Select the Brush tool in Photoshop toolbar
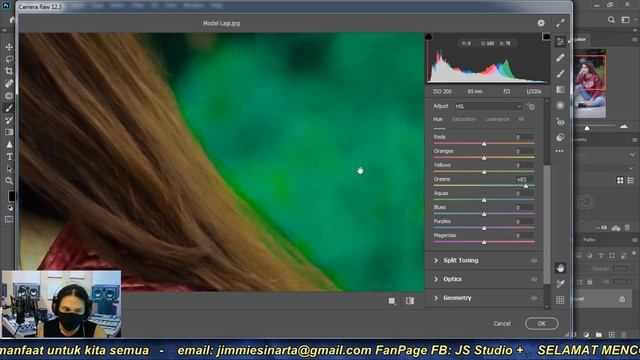This screenshot has height=360, width=640. tap(9, 108)
